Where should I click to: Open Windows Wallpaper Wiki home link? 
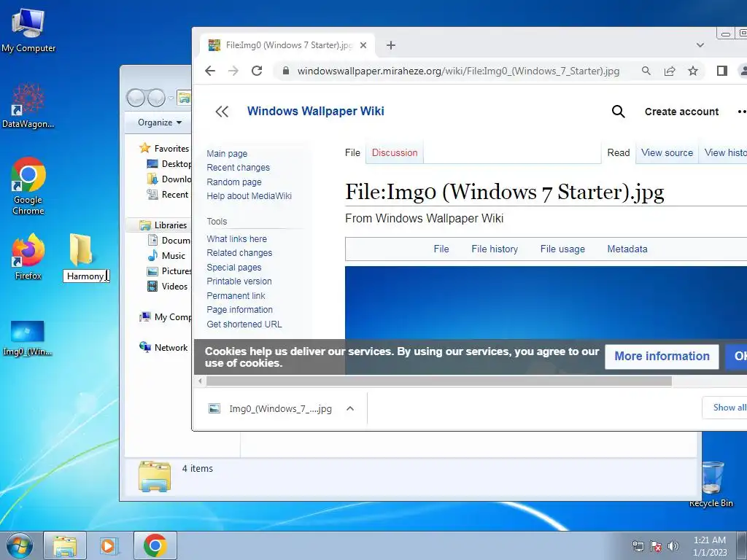[315, 111]
